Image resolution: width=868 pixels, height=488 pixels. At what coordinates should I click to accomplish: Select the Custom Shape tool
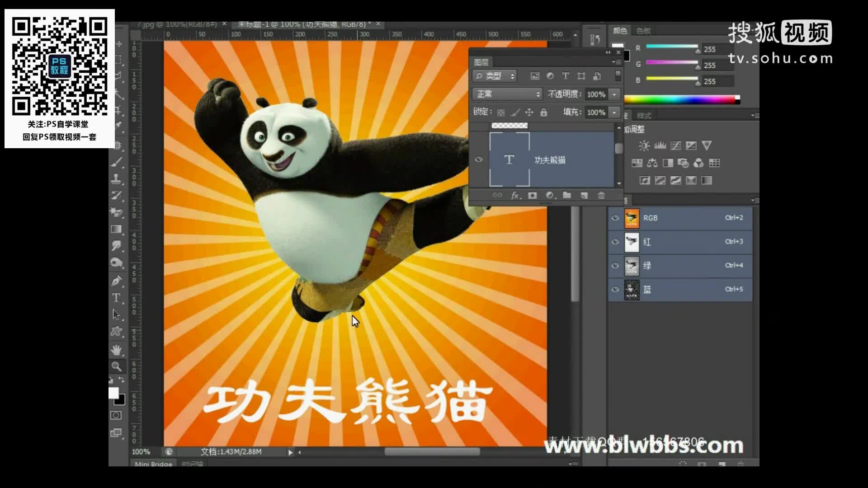tap(117, 332)
